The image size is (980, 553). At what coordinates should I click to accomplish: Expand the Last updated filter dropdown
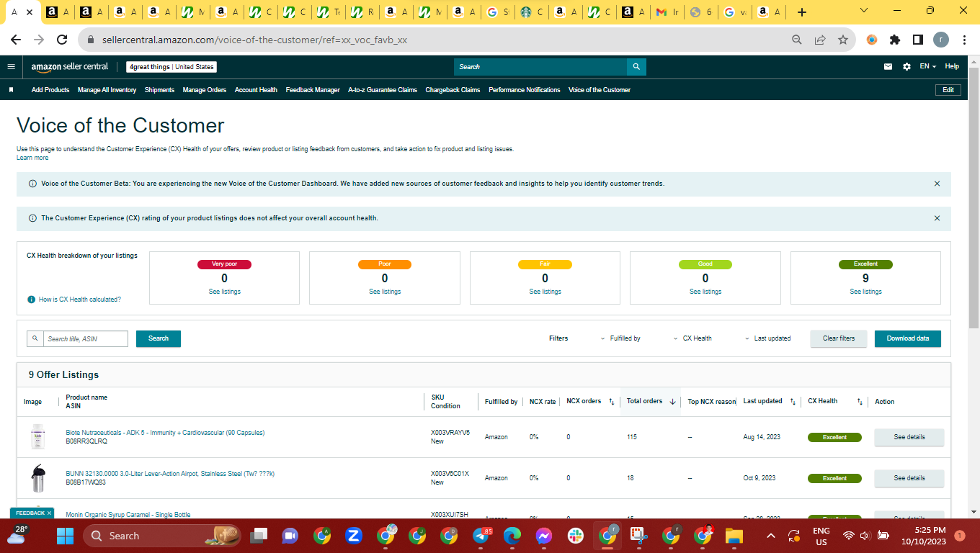(x=767, y=338)
